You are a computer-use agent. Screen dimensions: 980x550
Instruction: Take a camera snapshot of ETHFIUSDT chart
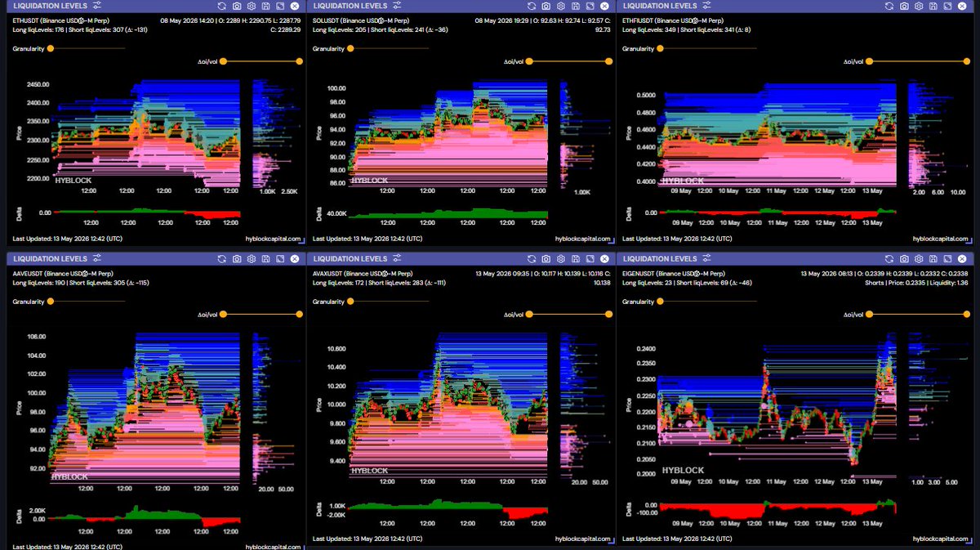904,6
